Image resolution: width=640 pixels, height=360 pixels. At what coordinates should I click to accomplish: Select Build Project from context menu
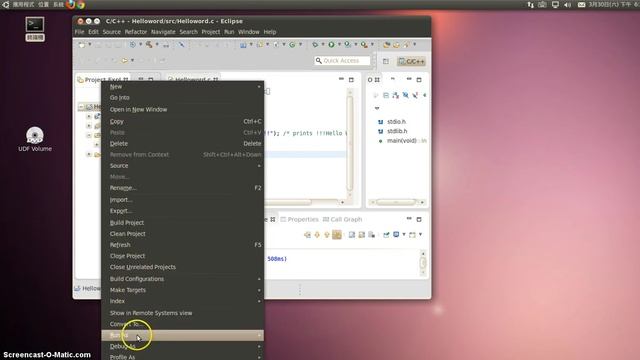(x=182, y=223)
